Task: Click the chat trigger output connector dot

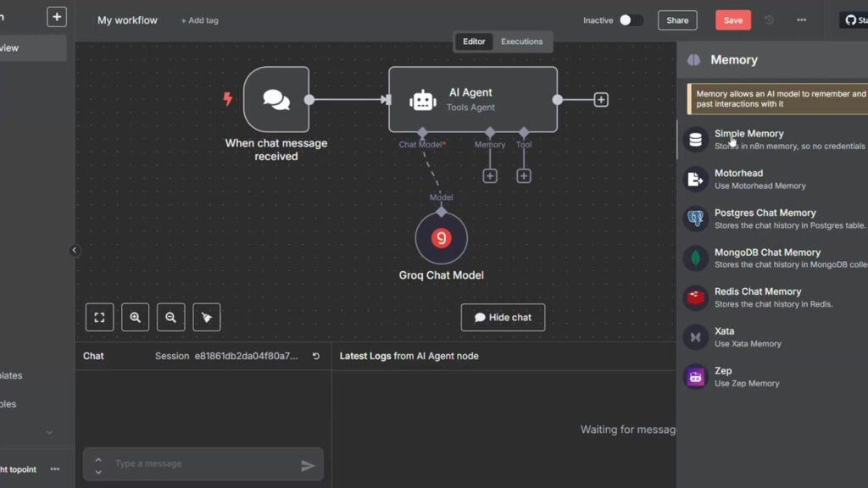Action: pyautogui.click(x=309, y=100)
